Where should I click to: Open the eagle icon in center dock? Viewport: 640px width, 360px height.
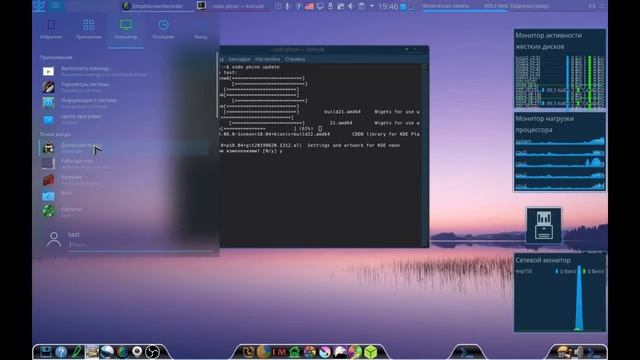point(340,351)
